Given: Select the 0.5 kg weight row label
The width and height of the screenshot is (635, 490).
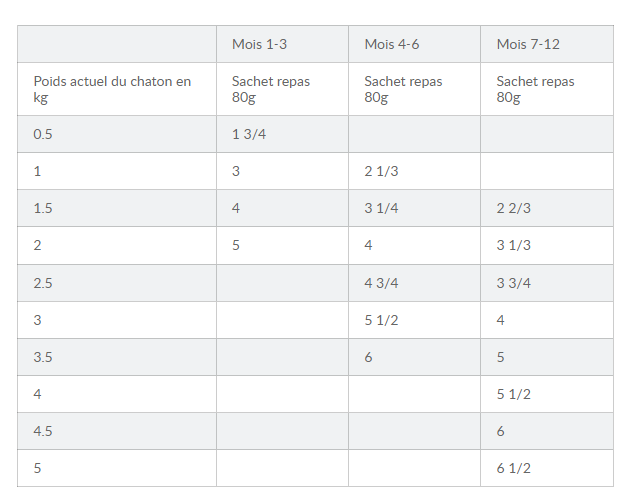Looking at the screenshot, I should click(x=43, y=134).
